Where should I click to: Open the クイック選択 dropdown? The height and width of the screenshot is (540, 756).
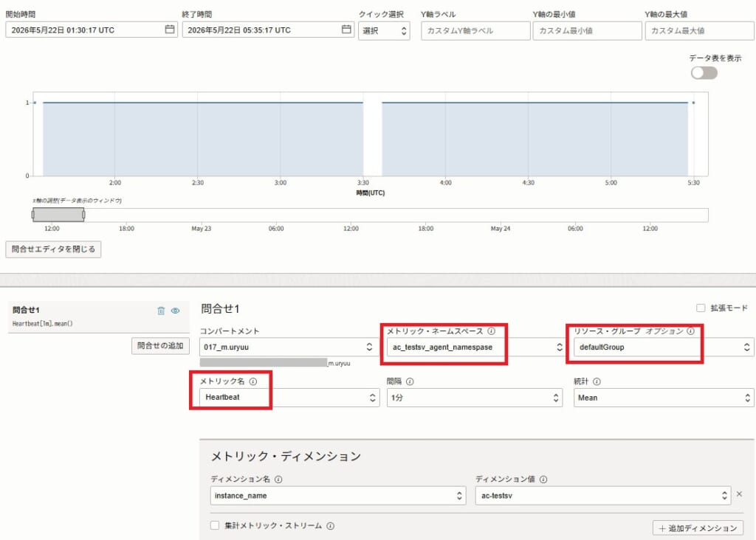[x=384, y=31]
